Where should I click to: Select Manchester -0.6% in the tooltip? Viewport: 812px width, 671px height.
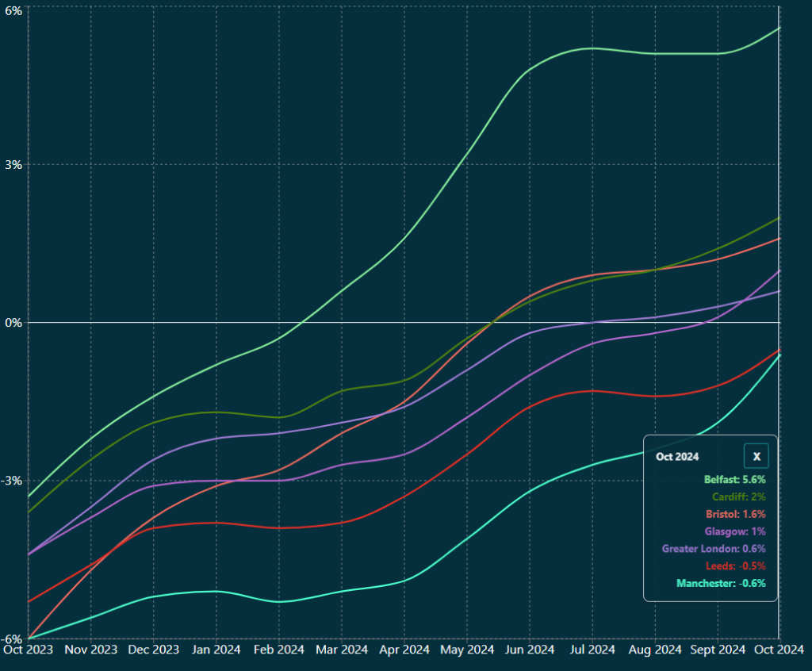coord(721,584)
